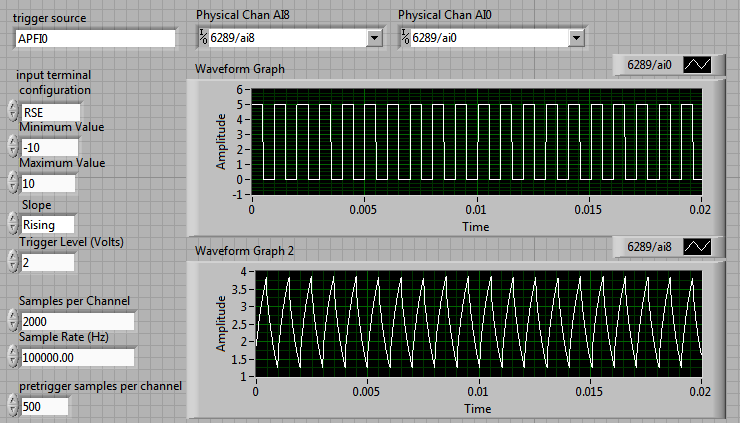Click the square wave plot in Waveform Graph
740x423 pixels.
click(x=477, y=142)
